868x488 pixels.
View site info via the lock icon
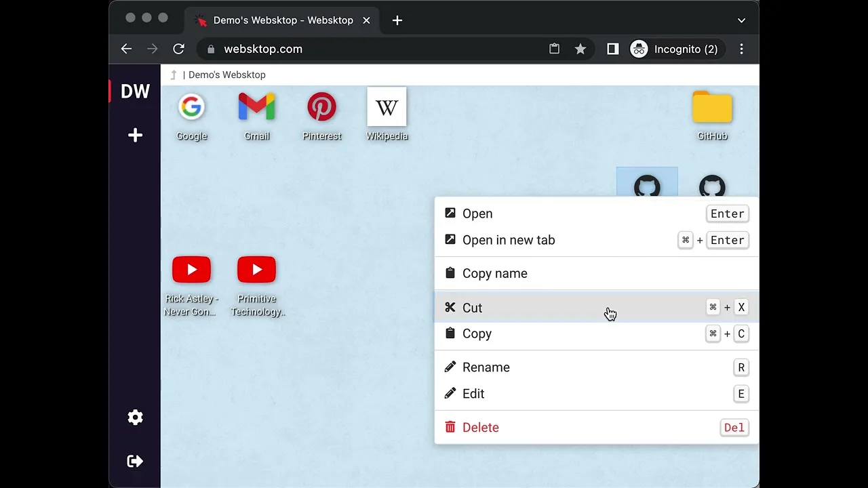point(211,49)
